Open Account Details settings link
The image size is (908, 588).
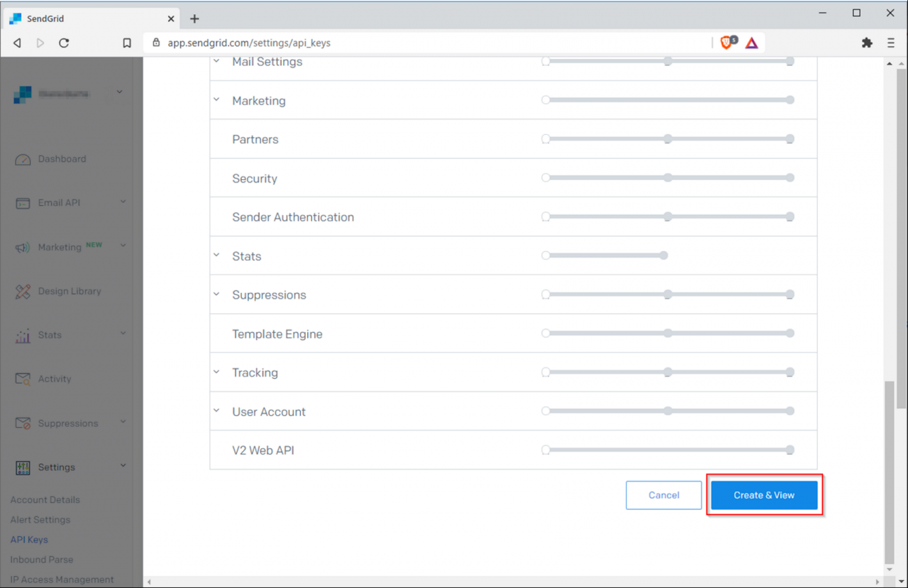(x=45, y=499)
